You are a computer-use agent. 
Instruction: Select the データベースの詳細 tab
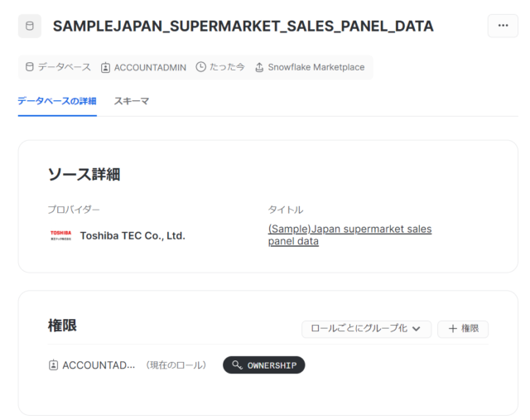click(57, 101)
